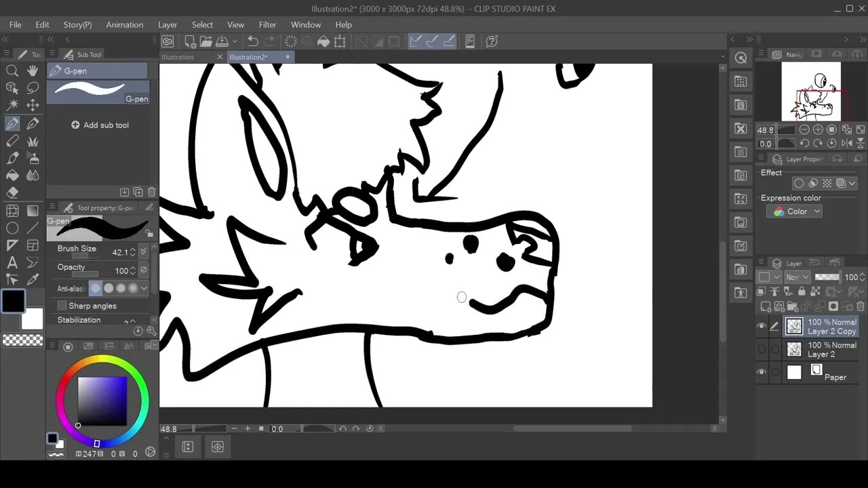Open layer palette color dropdown

[768, 277]
